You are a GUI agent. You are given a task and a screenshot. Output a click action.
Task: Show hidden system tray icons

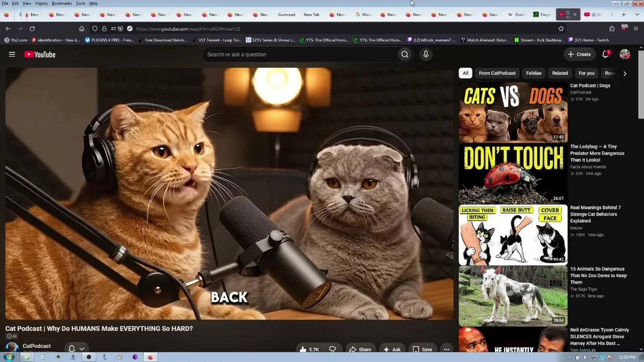point(570,357)
